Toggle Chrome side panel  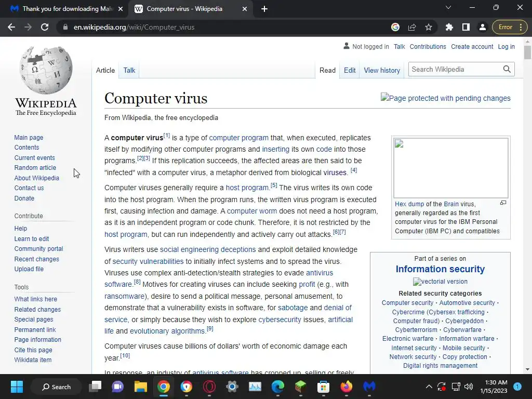click(466, 27)
